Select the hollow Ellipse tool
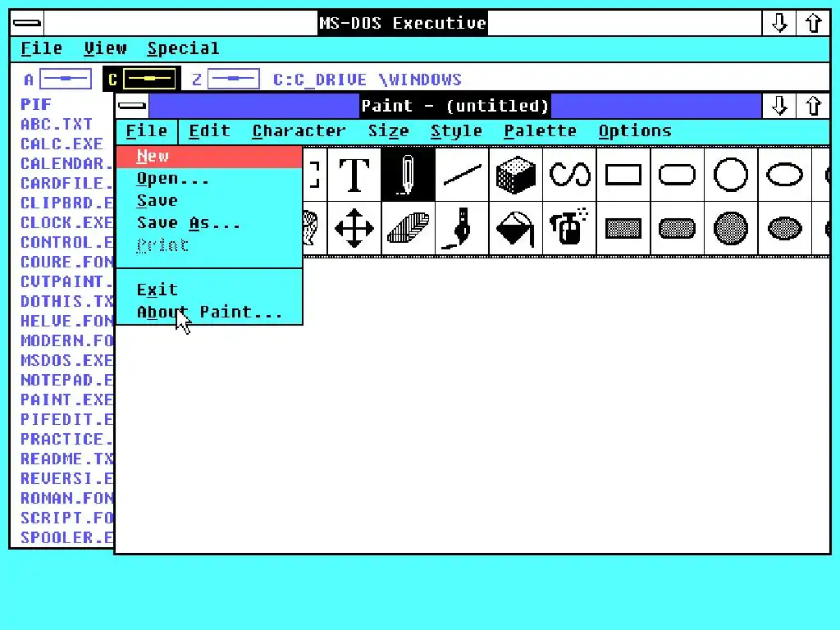 click(785, 175)
